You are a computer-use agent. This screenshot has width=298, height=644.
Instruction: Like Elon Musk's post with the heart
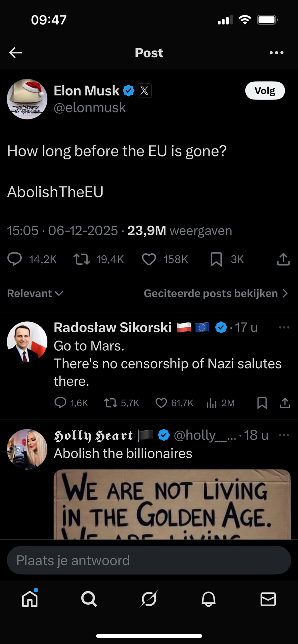149,259
